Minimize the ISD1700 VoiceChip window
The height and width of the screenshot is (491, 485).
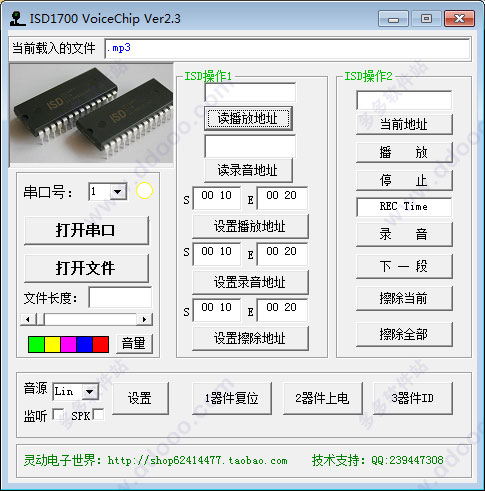393,19
